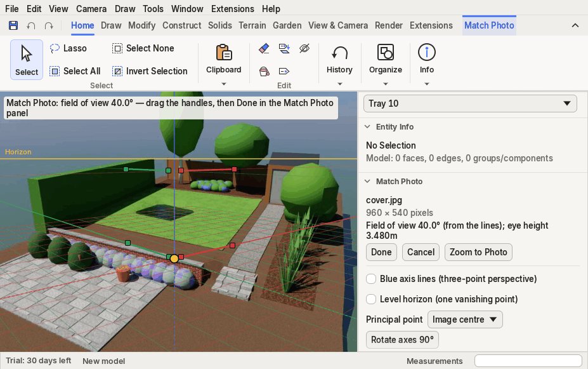Collapse the Match Photo section

coord(367,181)
